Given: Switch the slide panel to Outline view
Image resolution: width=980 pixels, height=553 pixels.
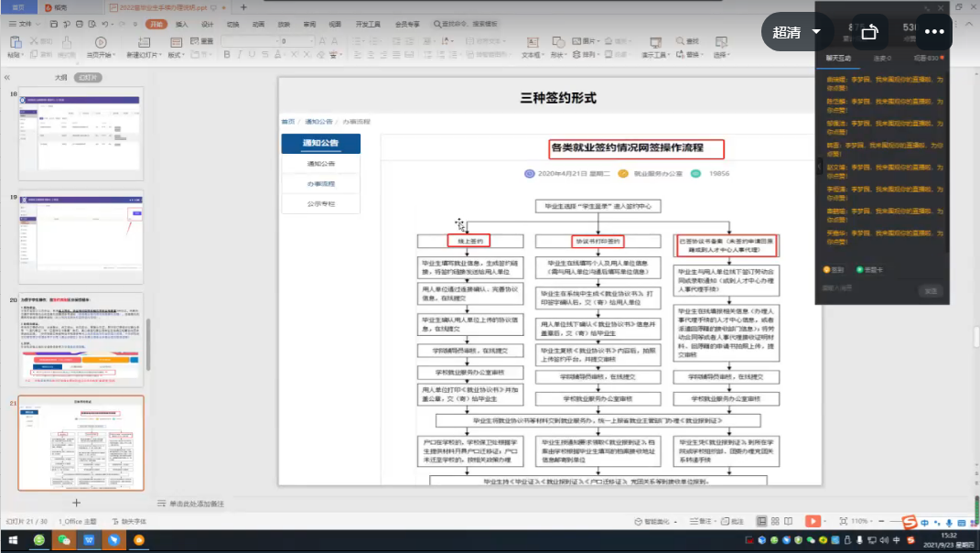Looking at the screenshot, I should click(x=60, y=78).
